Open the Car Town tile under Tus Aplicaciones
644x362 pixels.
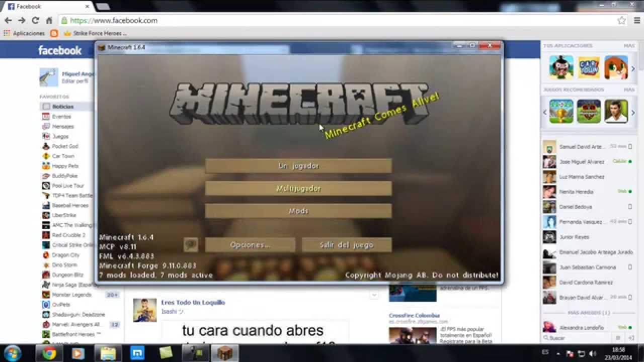589,67
